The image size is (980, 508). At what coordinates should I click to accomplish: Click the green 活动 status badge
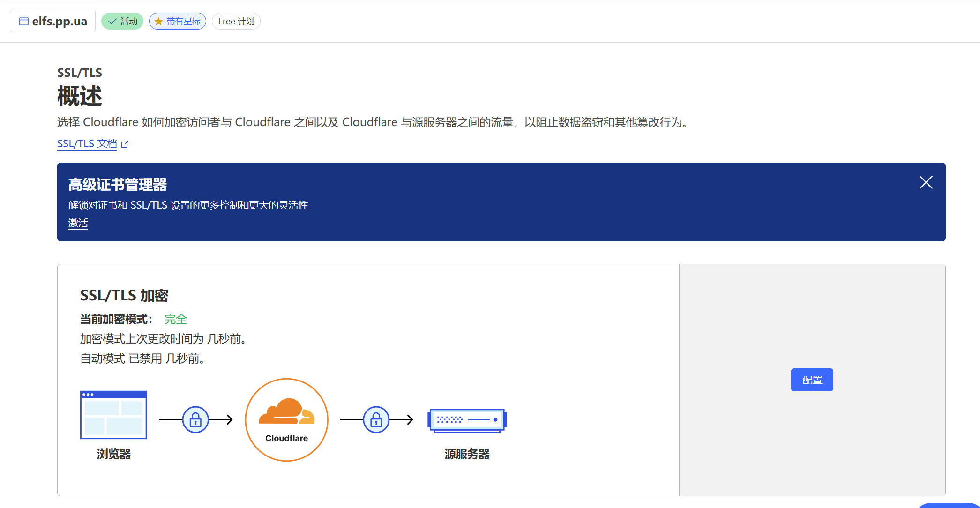122,21
